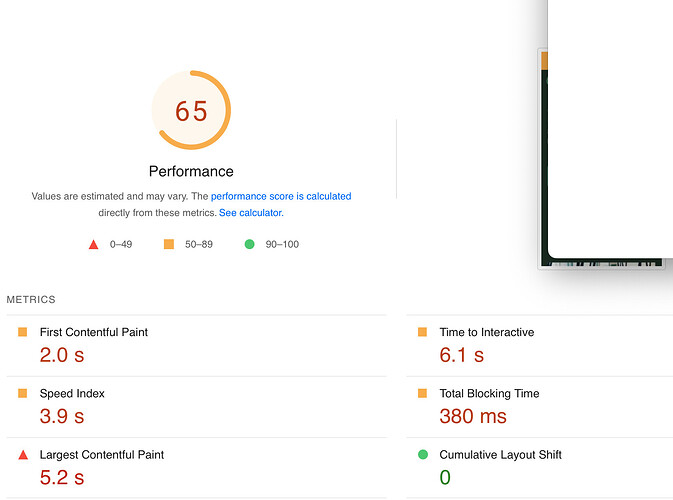Image resolution: width=673 pixels, height=500 pixels.
Task: Click the 380 ms Total Blocking Time value
Action: (473, 416)
